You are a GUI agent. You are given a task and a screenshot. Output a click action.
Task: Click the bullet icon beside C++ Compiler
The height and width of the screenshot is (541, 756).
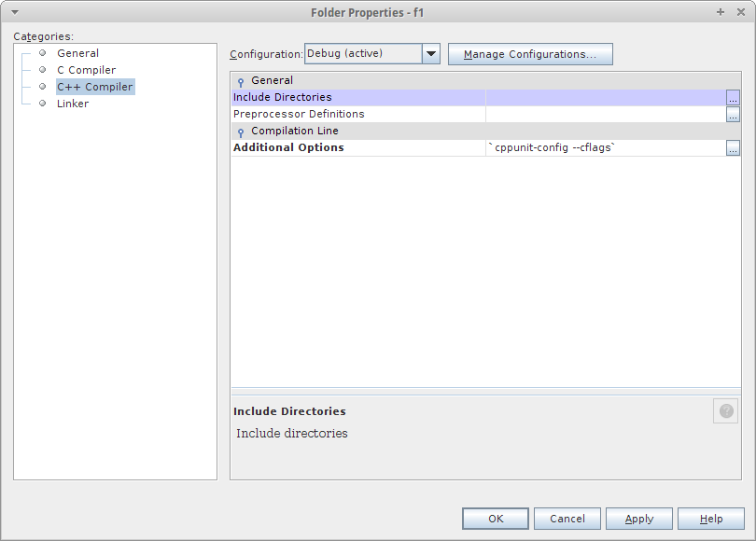42,87
